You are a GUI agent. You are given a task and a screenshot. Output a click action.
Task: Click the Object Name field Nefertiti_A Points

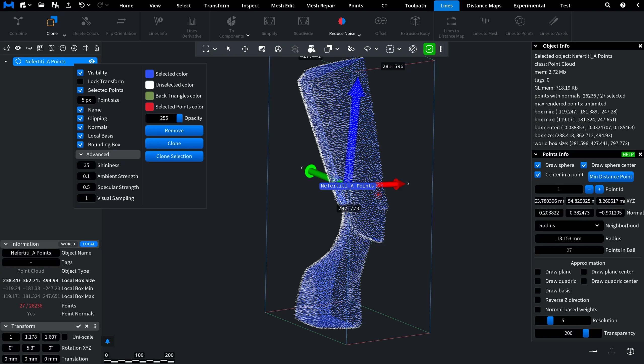tap(31, 253)
